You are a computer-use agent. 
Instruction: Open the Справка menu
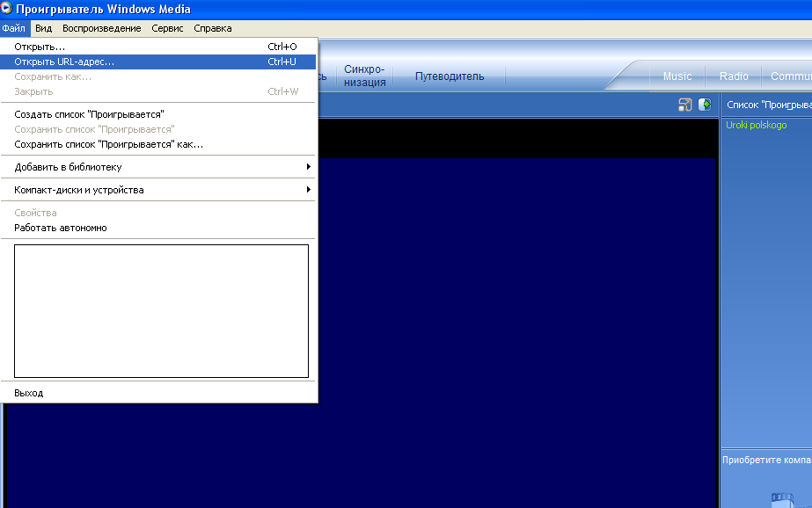click(x=212, y=28)
